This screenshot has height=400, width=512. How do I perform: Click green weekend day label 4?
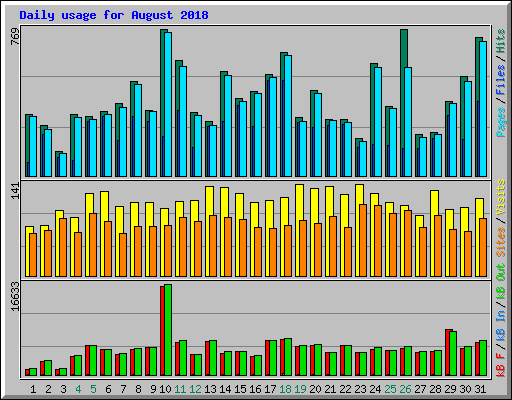pyautogui.click(x=78, y=389)
